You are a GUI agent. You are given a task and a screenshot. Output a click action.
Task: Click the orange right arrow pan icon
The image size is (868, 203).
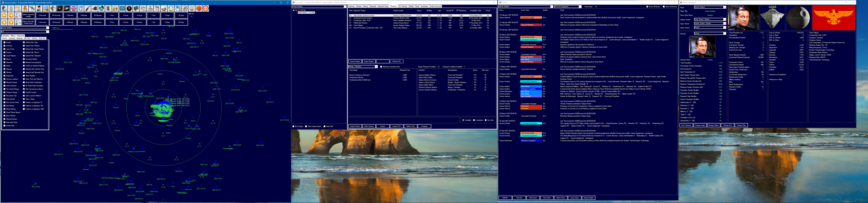(11, 15)
